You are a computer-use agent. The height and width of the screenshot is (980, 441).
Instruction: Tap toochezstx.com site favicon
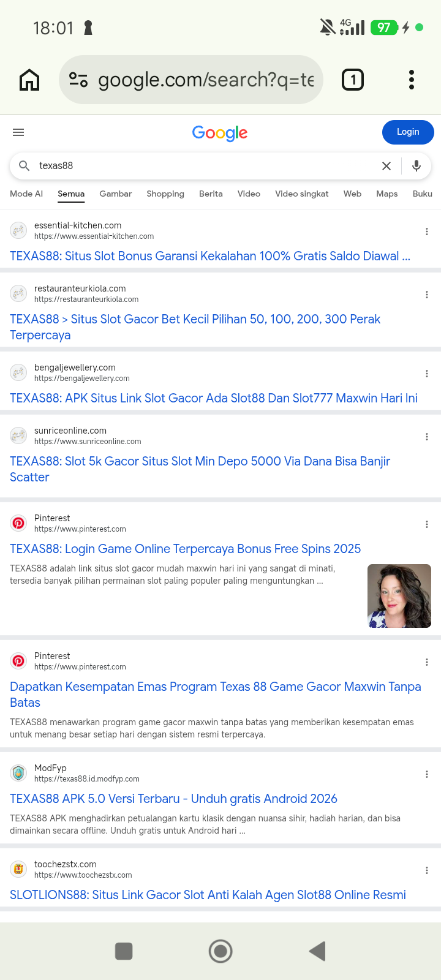tap(18, 869)
